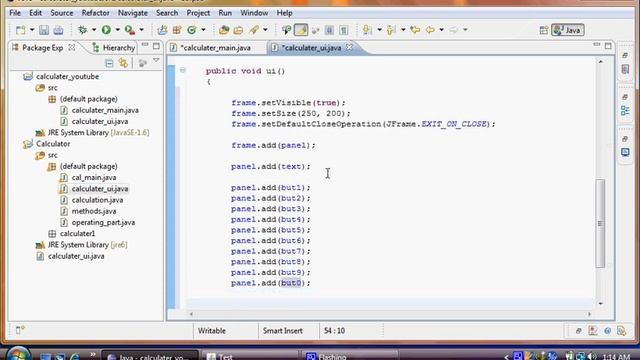This screenshot has height=360, width=640.
Task: Select the calculater1 package
Action: (77, 234)
